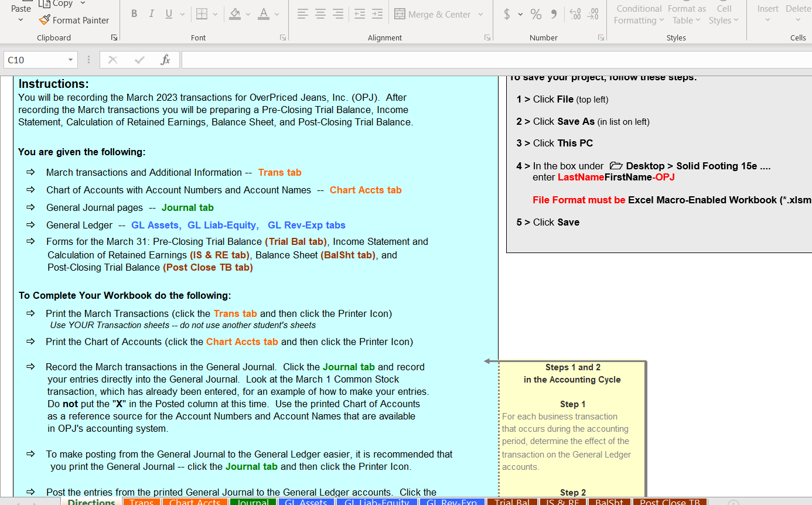Open Number group dialog launcher
Image resolution: width=812 pixels, height=505 pixels.
pyautogui.click(x=601, y=37)
